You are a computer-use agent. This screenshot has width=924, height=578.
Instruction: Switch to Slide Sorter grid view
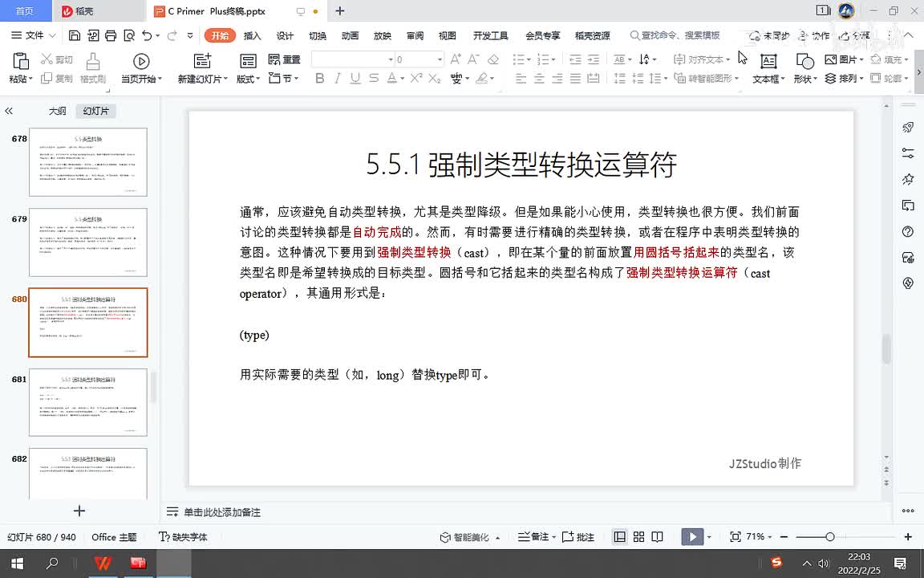click(638, 537)
